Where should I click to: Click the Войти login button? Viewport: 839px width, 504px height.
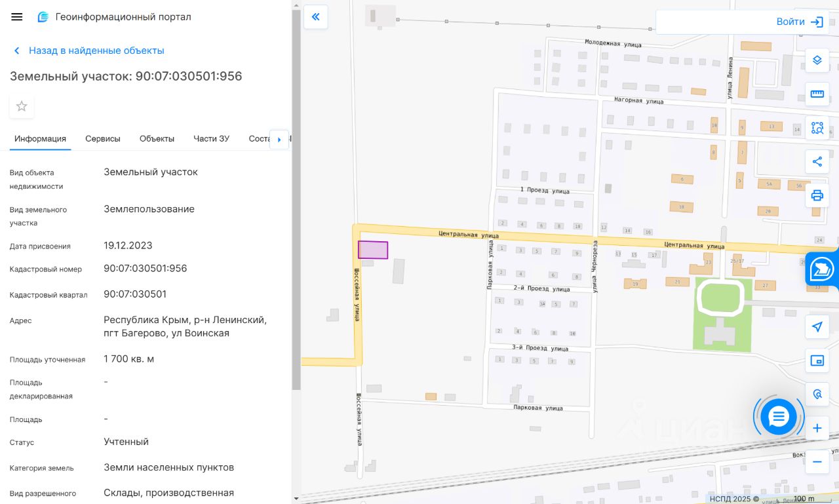click(799, 22)
